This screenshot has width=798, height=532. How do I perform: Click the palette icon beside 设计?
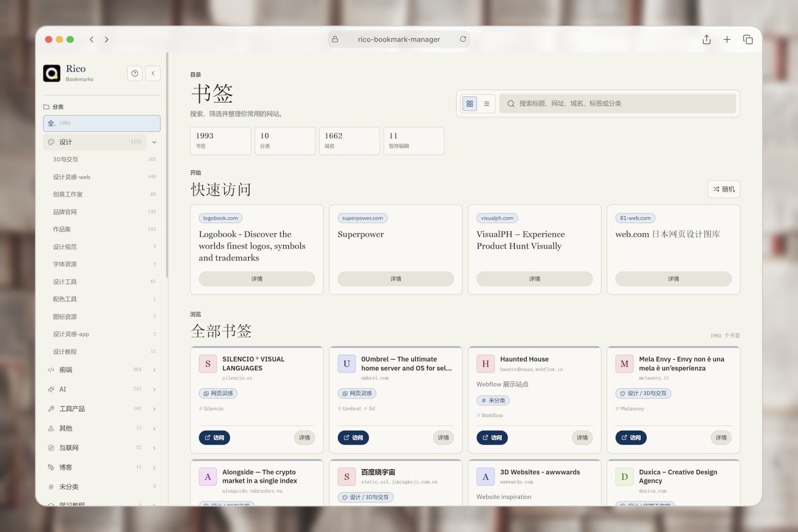(x=51, y=142)
